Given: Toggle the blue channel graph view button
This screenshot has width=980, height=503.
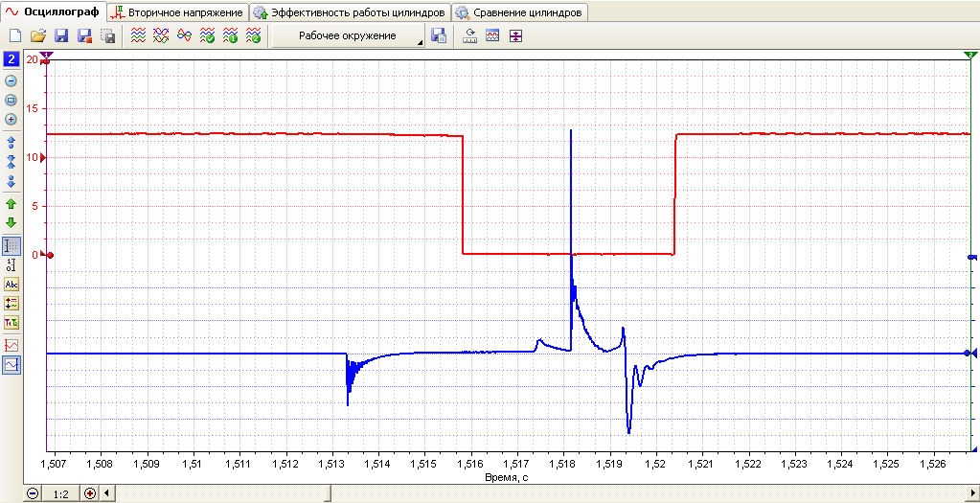Looking at the screenshot, I should click(x=11, y=364).
